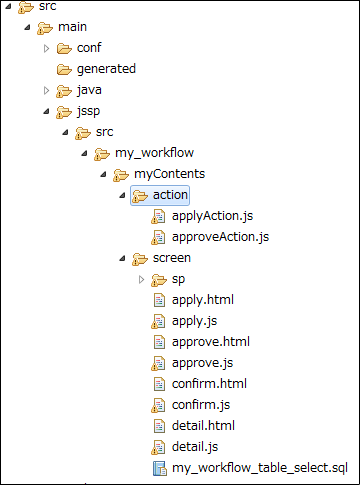Click the jssp folder icon
360x485 pixels.
pos(64,112)
